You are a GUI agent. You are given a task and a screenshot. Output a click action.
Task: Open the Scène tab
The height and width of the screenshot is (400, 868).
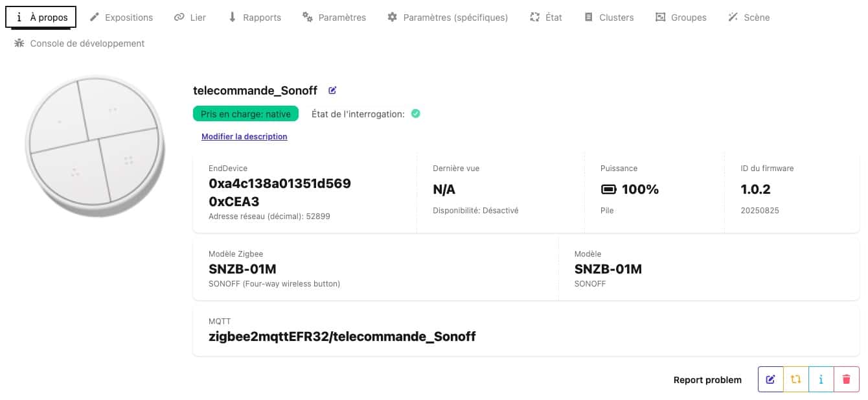click(x=749, y=18)
